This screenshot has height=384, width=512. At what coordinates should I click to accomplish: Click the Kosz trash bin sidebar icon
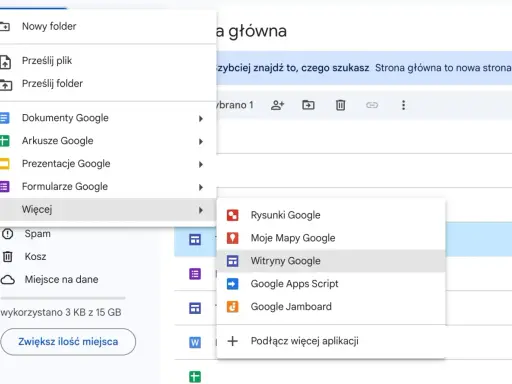(x=7, y=257)
